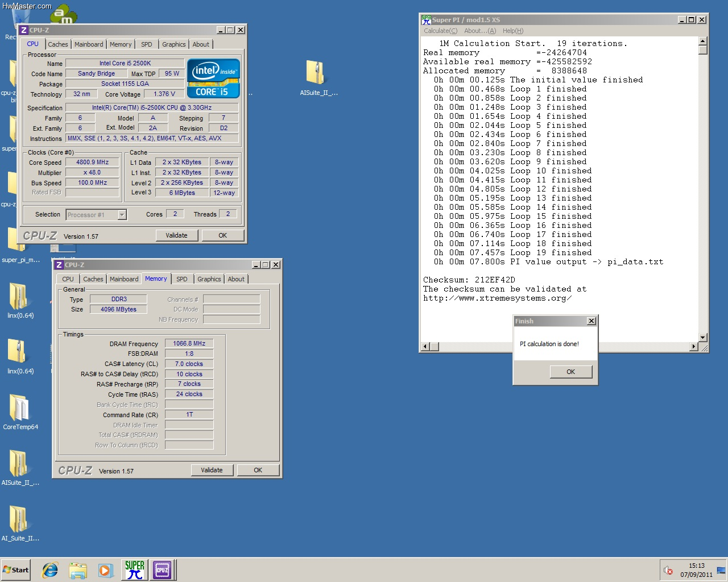Click the xtremesystems.org URL in Super PI

tap(497, 298)
